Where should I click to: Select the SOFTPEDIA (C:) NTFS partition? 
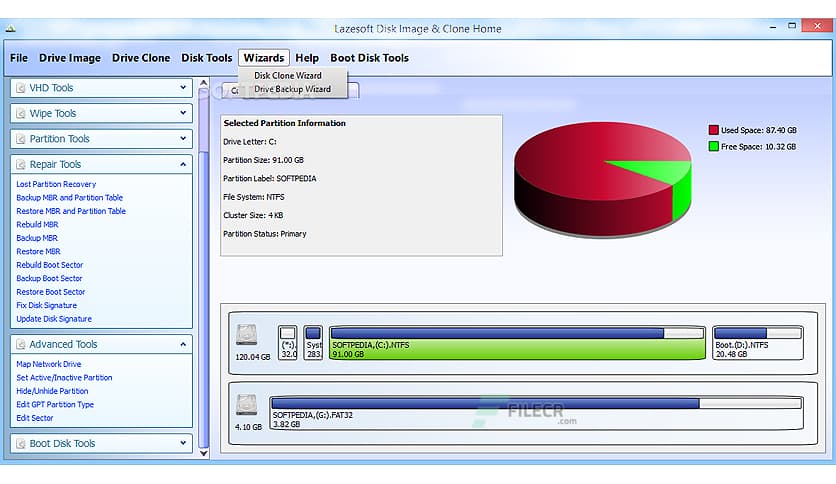517,343
